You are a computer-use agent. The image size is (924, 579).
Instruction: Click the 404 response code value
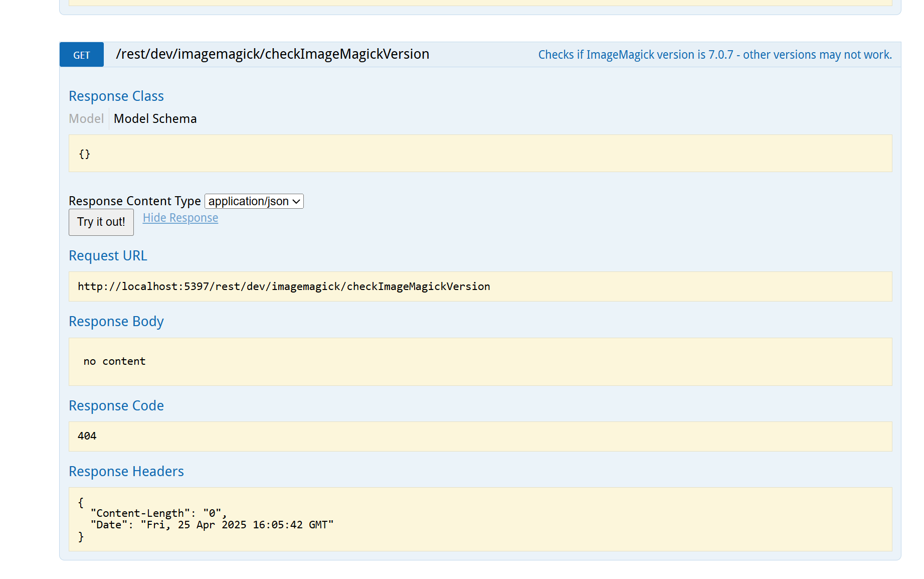tap(87, 436)
